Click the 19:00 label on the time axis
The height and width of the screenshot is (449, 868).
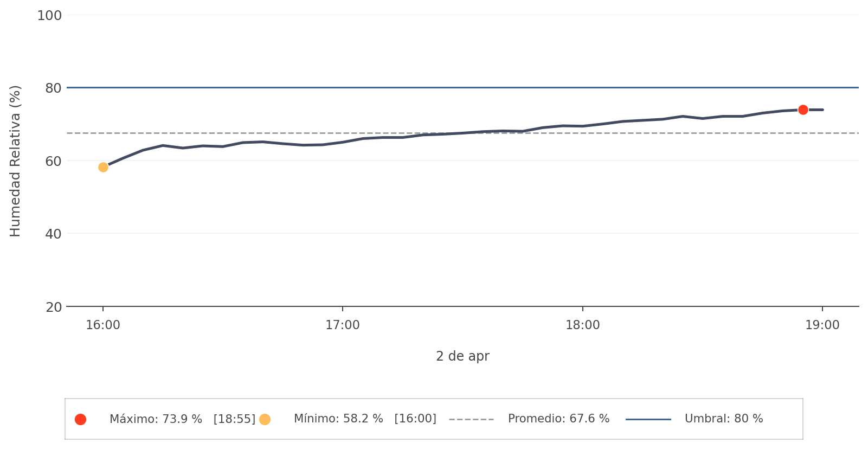[x=822, y=325]
